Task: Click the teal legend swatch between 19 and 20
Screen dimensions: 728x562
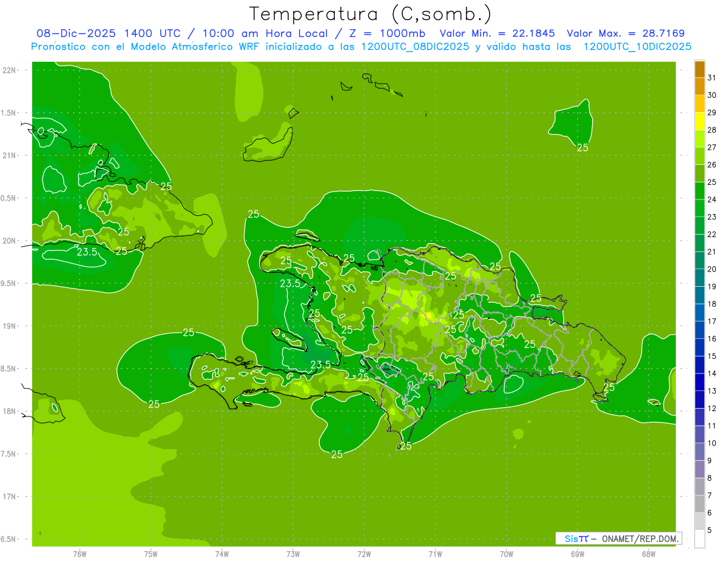Action: point(699,278)
